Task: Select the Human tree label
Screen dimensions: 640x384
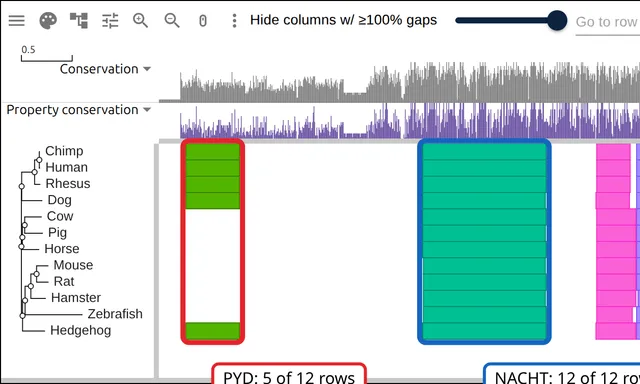Action: coord(67,167)
